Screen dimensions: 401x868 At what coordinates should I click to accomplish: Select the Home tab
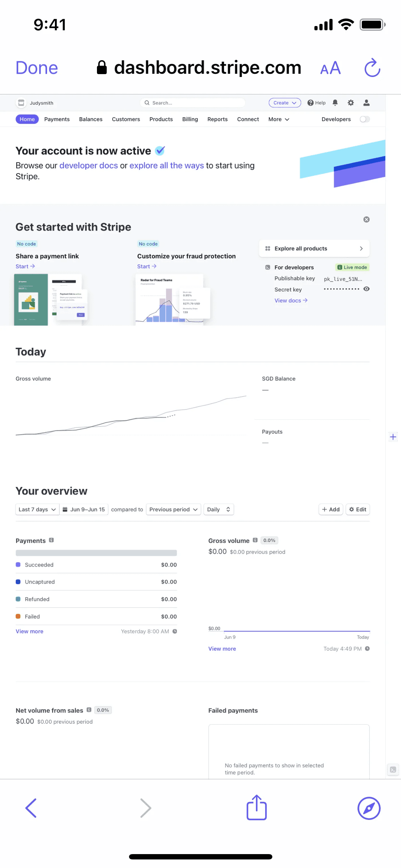tap(27, 119)
